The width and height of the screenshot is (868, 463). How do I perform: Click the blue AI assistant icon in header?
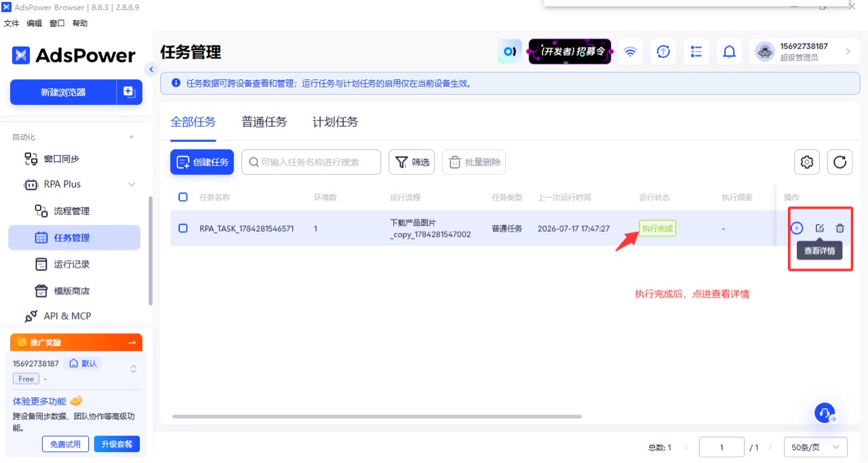click(x=510, y=52)
